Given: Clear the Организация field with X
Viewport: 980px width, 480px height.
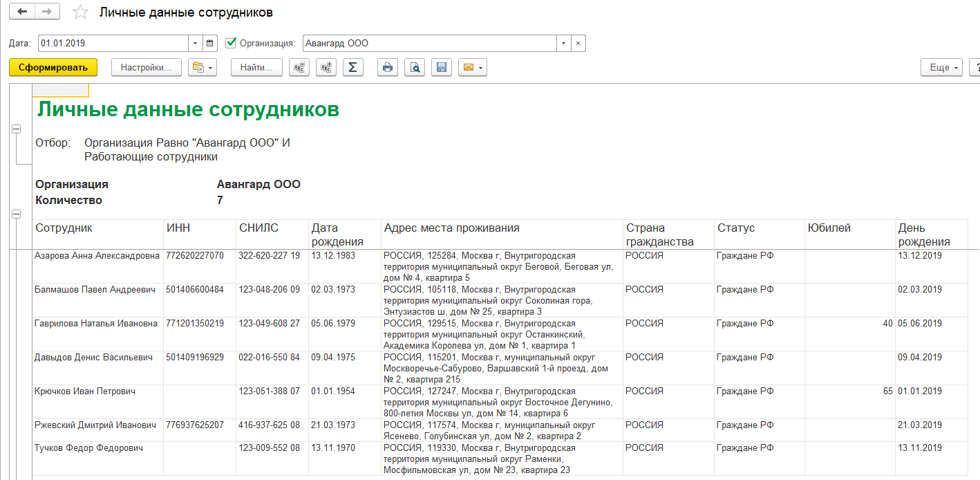Looking at the screenshot, I should (578, 43).
